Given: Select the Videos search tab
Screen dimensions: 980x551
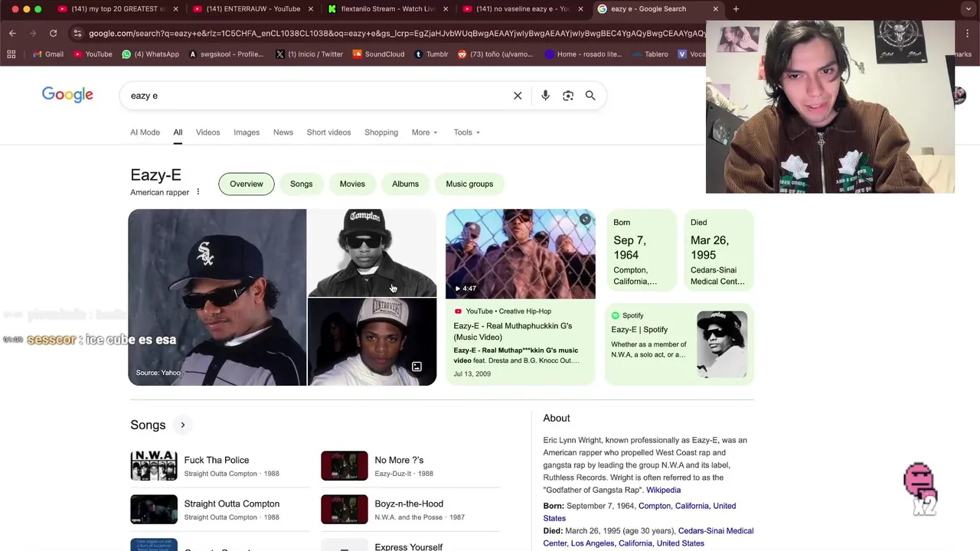Looking at the screenshot, I should click(x=207, y=132).
